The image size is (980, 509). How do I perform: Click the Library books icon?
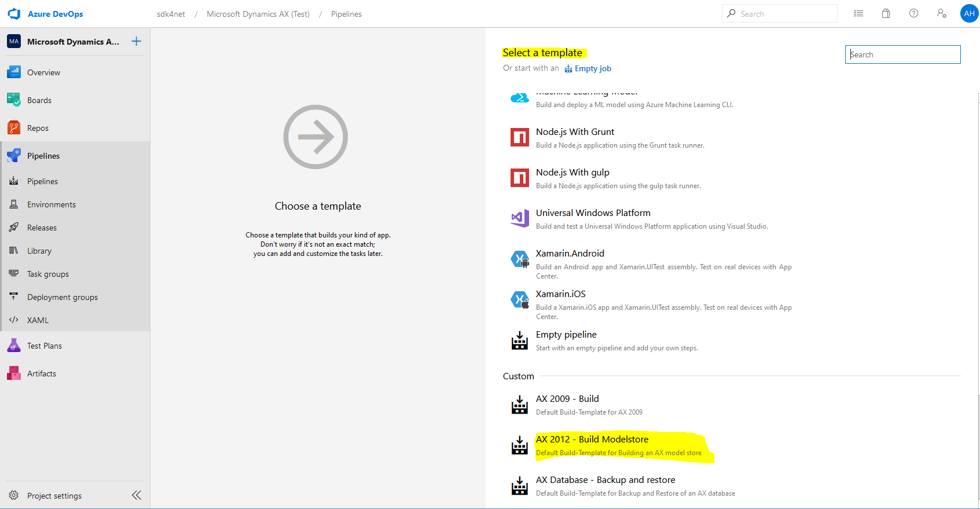(14, 251)
